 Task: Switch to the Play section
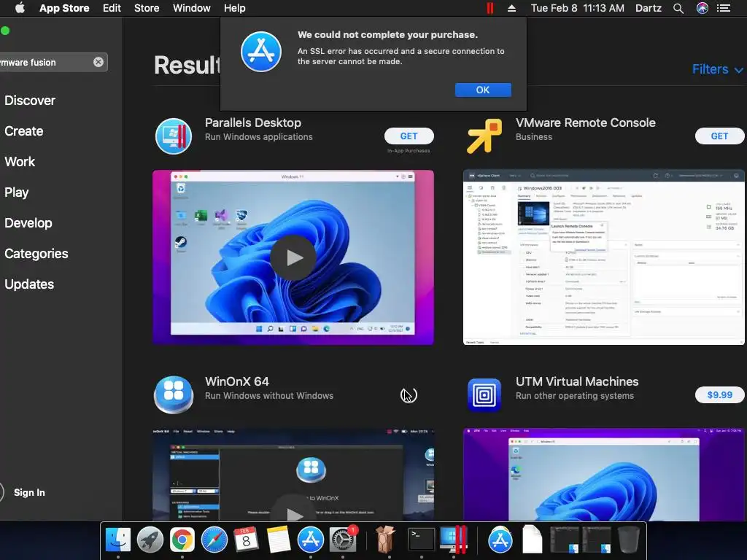pos(17,192)
